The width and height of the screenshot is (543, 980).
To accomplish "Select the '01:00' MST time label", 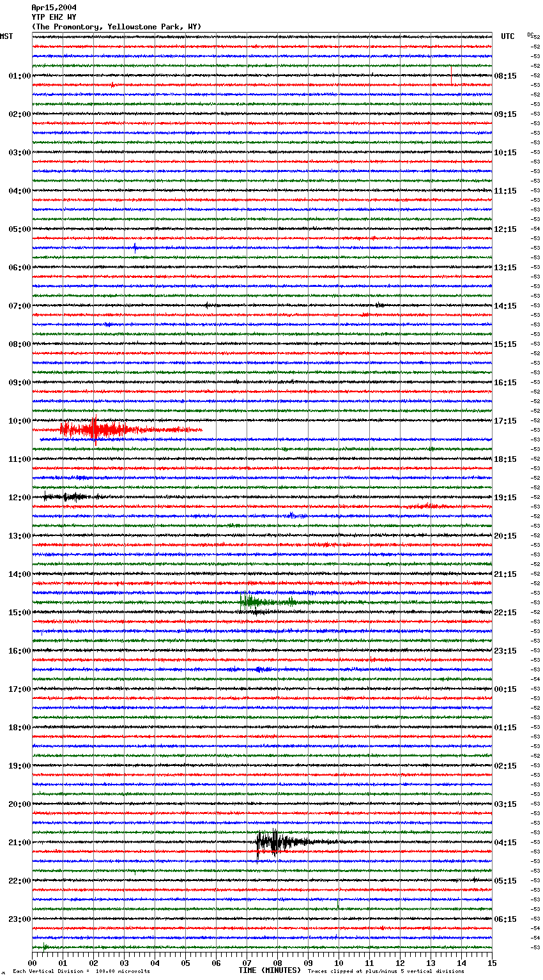I will point(19,76).
